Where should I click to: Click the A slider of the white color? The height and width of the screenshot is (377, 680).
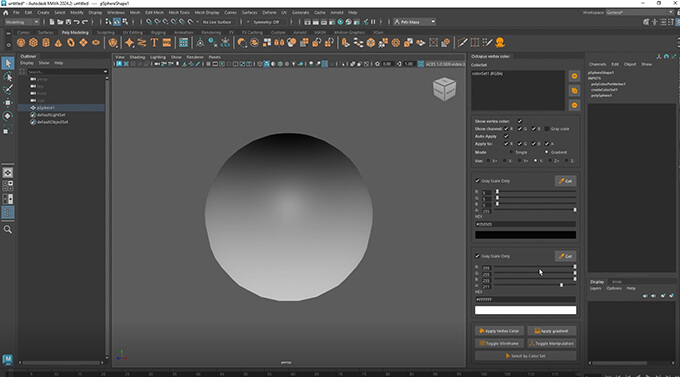pyautogui.click(x=535, y=285)
